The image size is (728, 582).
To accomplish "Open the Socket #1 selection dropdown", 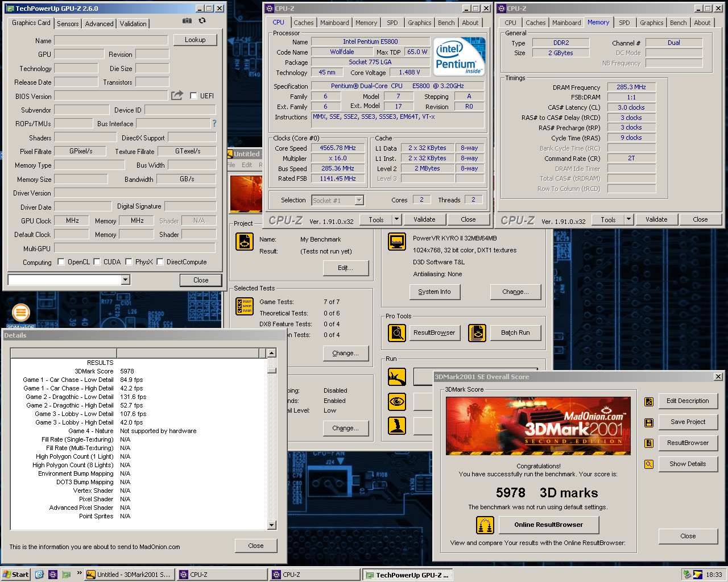I will (x=359, y=200).
